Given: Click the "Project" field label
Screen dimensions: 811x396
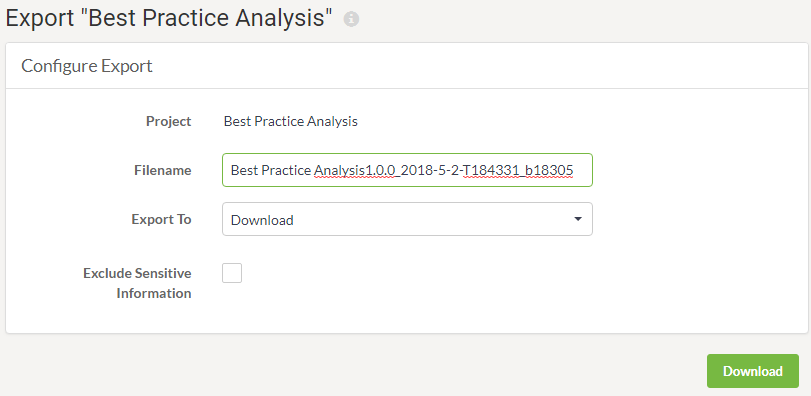Looking at the screenshot, I should [169, 121].
